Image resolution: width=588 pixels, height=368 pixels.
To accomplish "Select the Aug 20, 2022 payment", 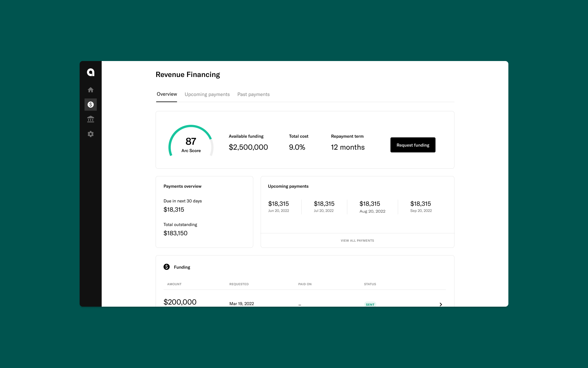I will click(372, 207).
